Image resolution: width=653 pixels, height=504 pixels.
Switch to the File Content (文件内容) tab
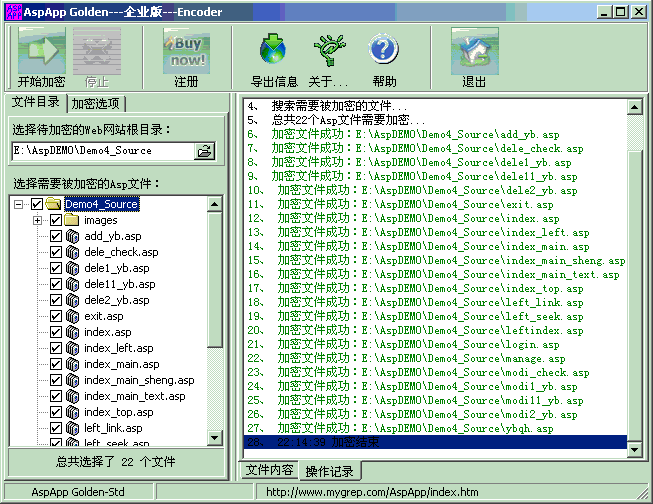pos(269,470)
